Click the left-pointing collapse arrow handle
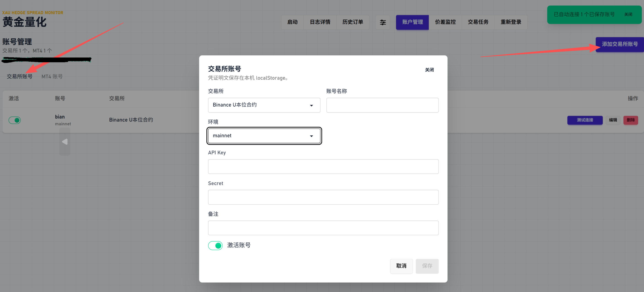This screenshot has height=292, width=644. [65, 142]
